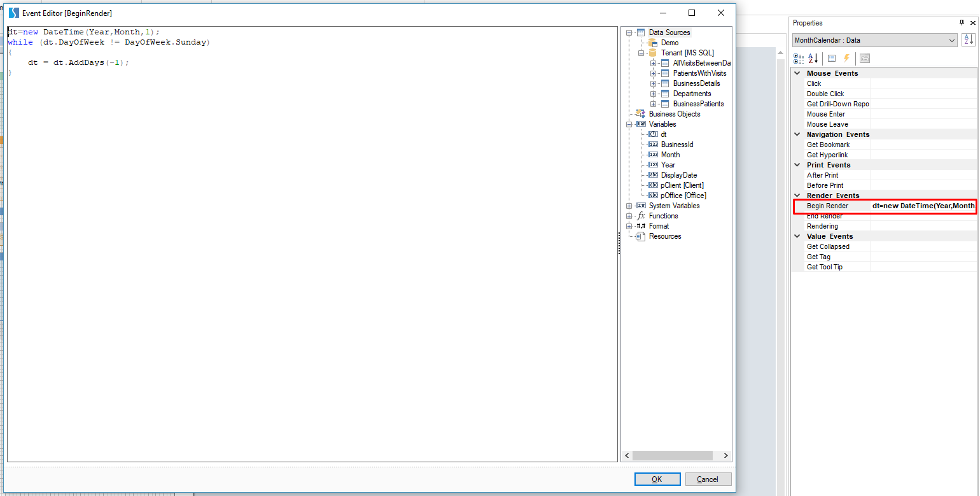Click the dt date variable icon
The image size is (980, 496).
click(653, 134)
